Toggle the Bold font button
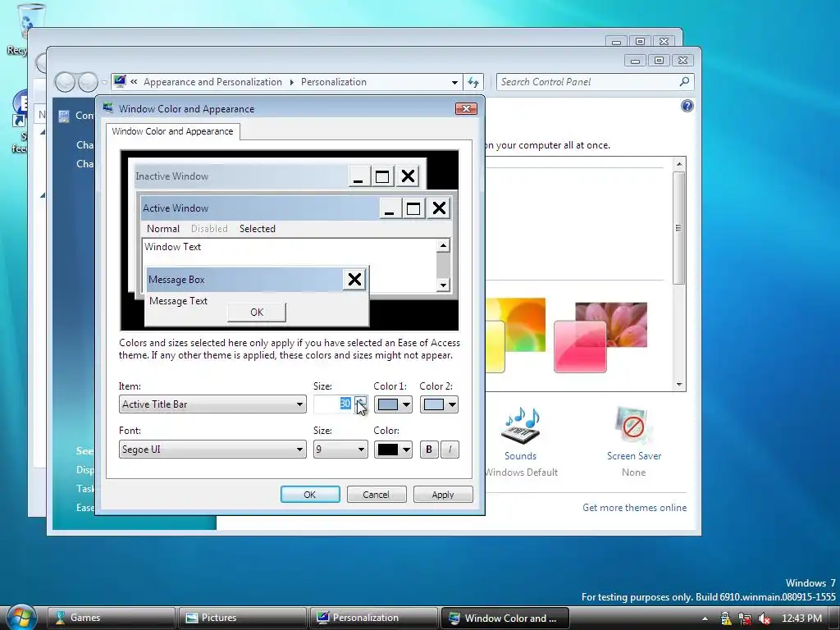This screenshot has height=630, width=840. pyautogui.click(x=428, y=450)
